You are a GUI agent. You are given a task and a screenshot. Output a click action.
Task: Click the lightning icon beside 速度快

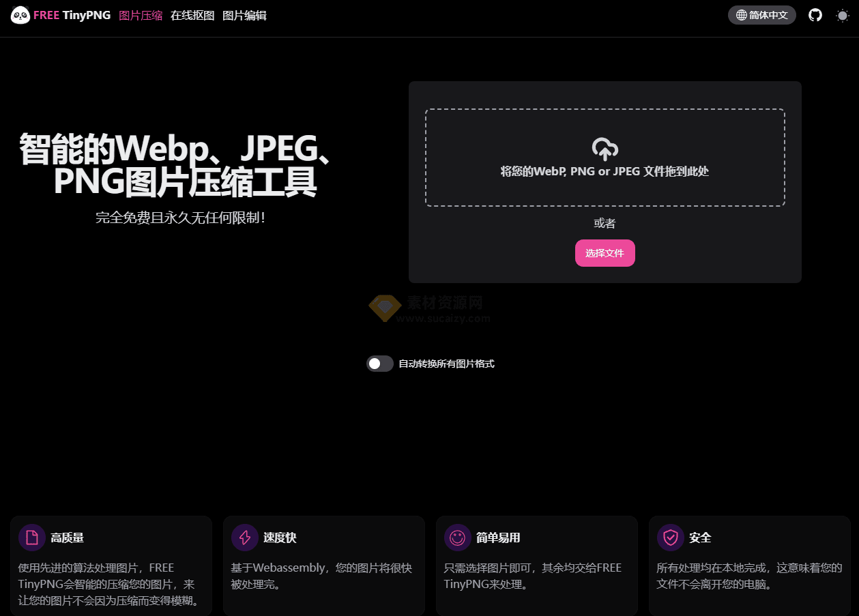(244, 538)
